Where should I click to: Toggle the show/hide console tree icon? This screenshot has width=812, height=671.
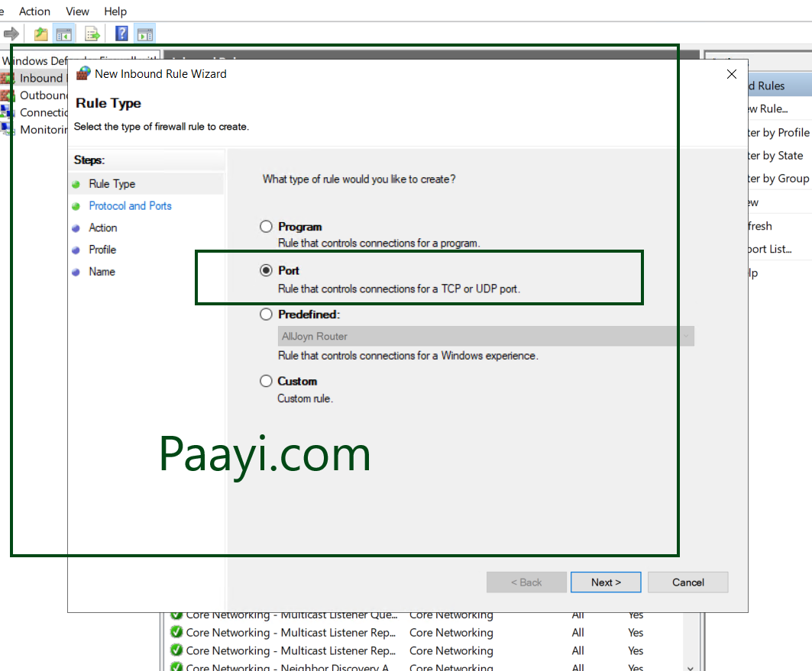pos(64,34)
